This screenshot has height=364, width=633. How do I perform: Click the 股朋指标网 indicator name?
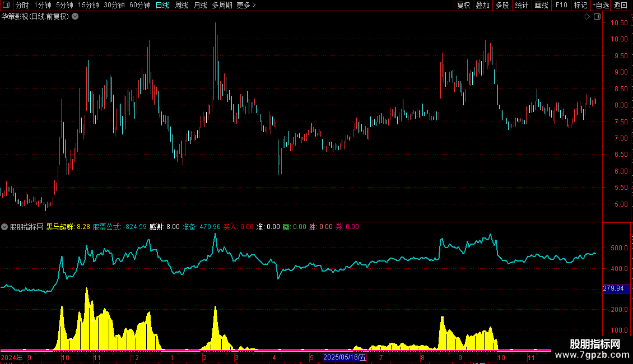(27, 227)
